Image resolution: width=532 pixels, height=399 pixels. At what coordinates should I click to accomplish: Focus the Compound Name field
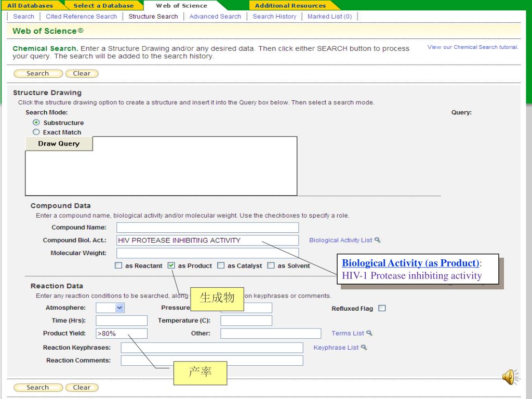pos(208,228)
